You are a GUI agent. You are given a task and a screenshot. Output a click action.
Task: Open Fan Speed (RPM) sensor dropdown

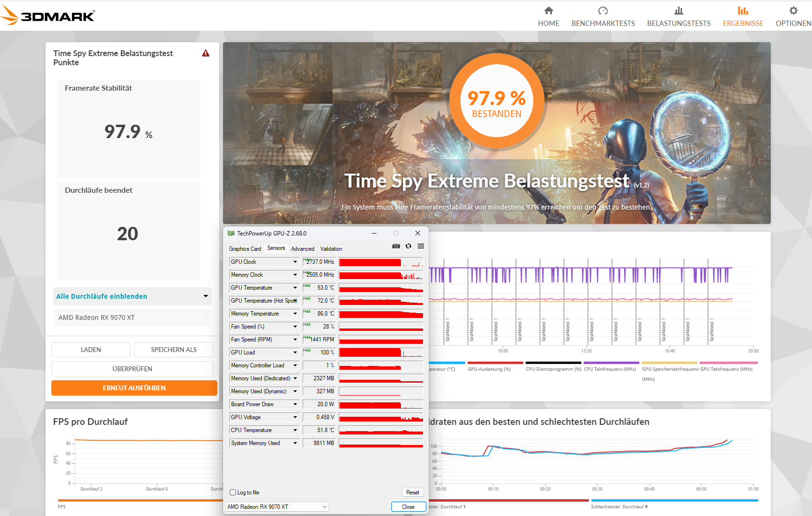295,340
